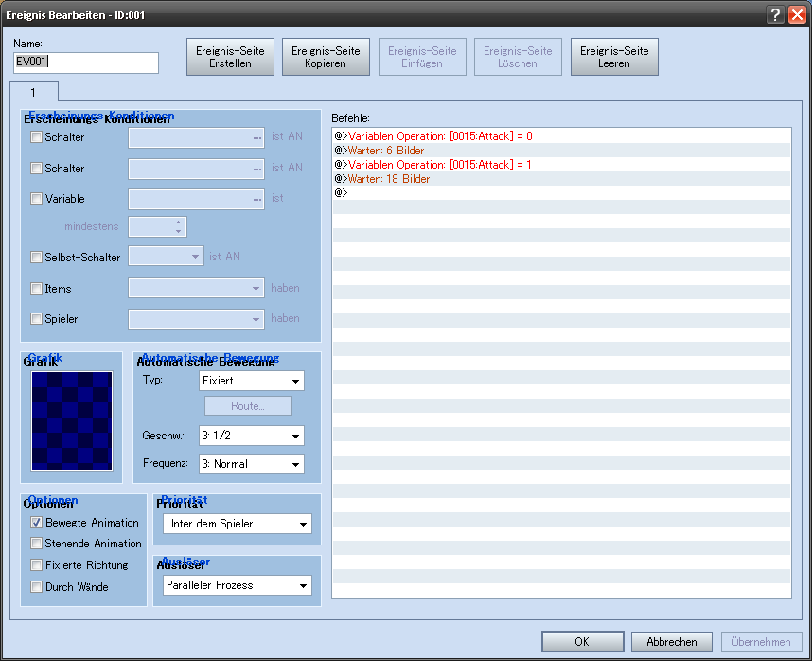The width and height of the screenshot is (812, 661).
Task: Enable the first Schalter condition checkbox
Action: click(x=37, y=137)
